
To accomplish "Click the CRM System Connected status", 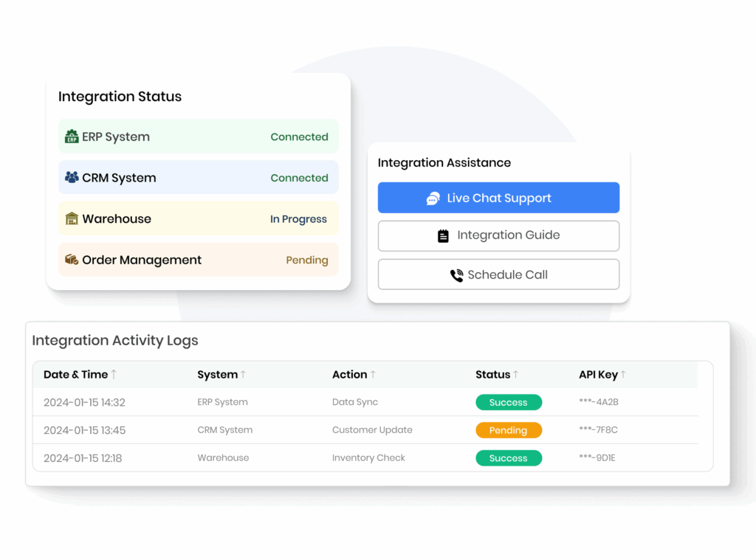I will pyautogui.click(x=299, y=178).
